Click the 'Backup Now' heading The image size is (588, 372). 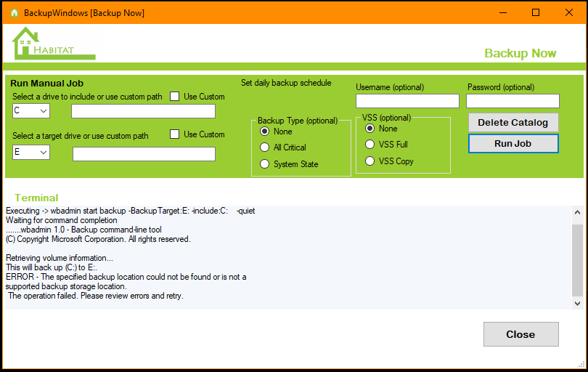[x=520, y=53]
